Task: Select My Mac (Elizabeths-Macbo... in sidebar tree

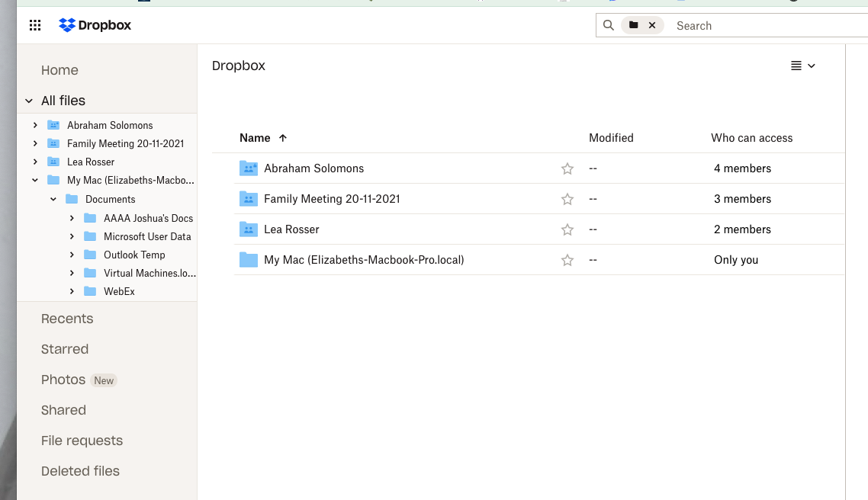Action: tap(130, 180)
